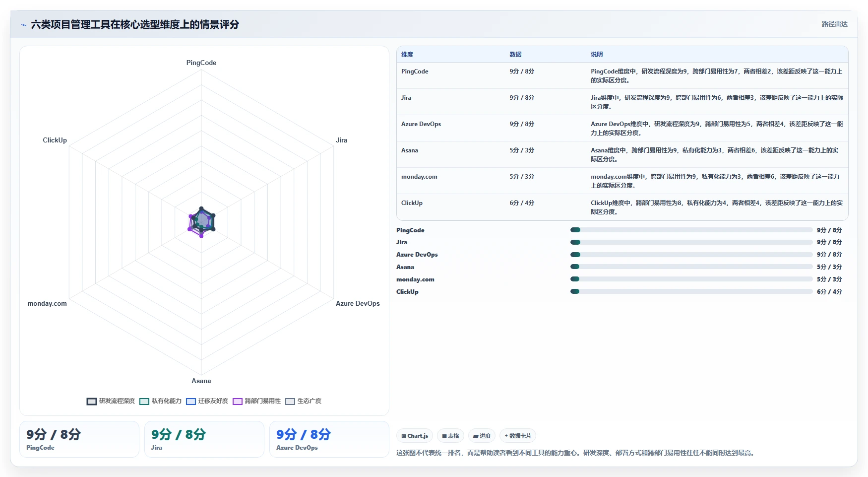
Task: Select the 进度 chip
Action: pos(482,436)
